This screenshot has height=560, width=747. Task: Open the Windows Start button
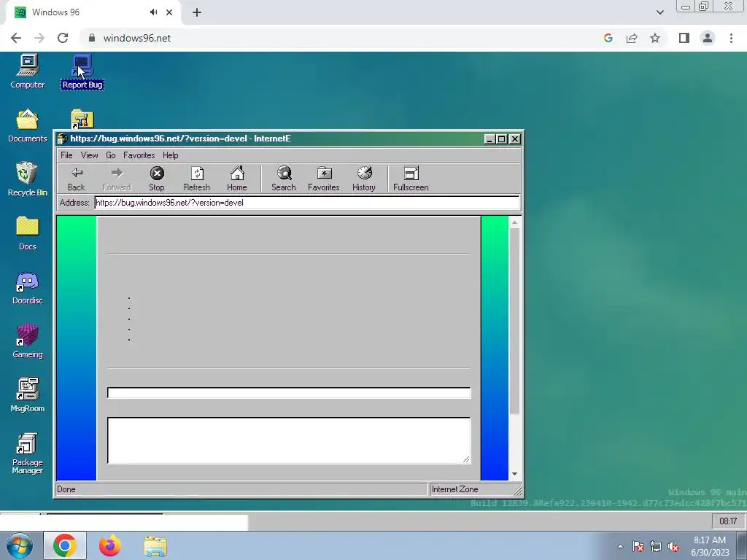click(x=20, y=545)
